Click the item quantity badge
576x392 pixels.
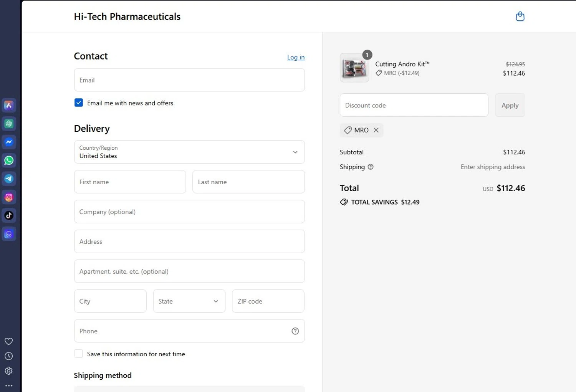coord(367,55)
